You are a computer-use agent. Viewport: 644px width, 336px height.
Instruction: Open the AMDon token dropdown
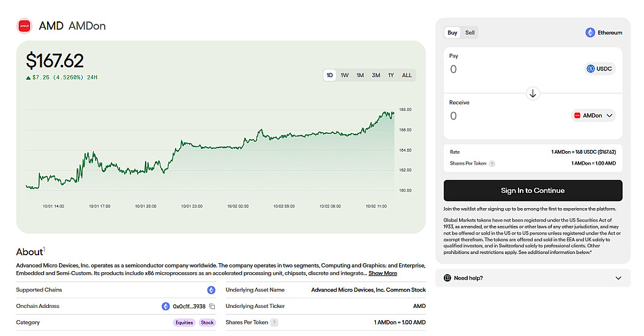coord(594,115)
